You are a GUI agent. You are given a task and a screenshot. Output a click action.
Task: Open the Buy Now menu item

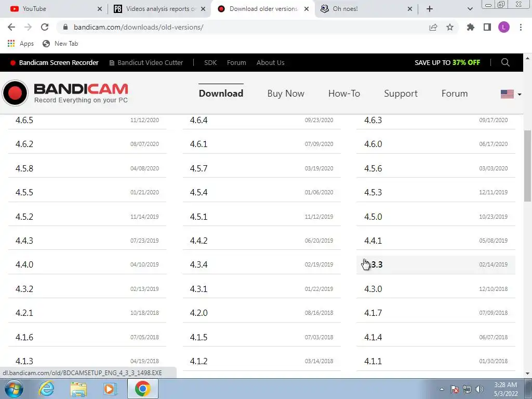click(286, 94)
